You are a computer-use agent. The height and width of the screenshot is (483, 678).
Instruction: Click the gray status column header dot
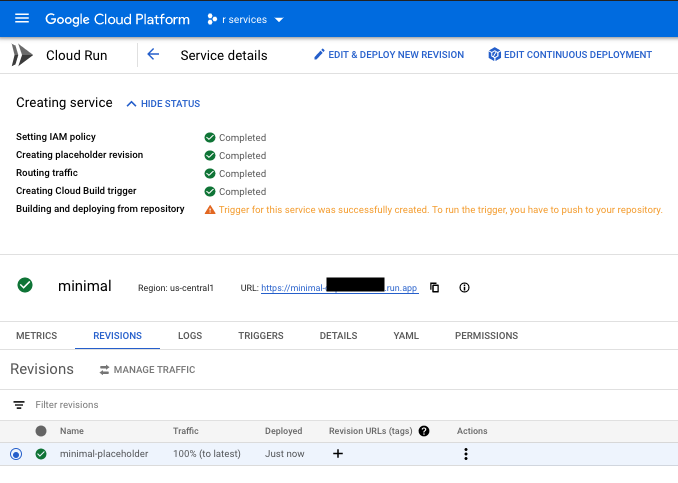pyautogui.click(x=41, y=431)
